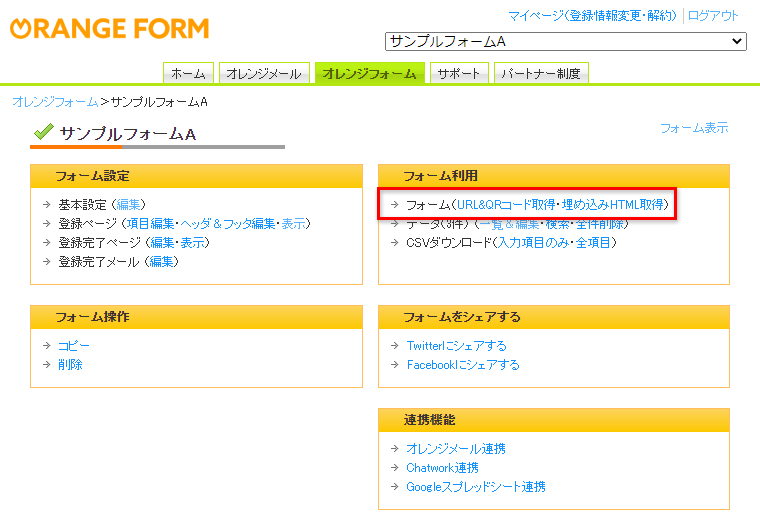
Task: Click the ORANGE FORM logo
Action: coord(110,28)
